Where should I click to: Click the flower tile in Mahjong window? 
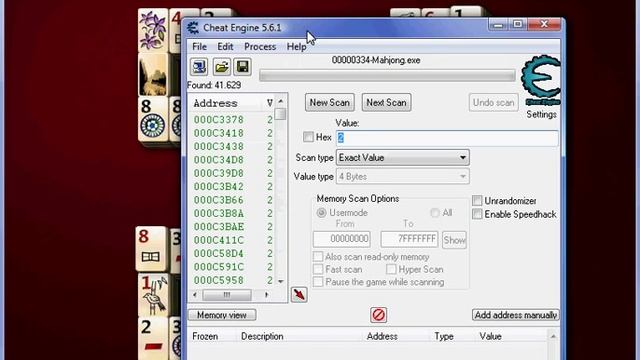coord(153,31)
